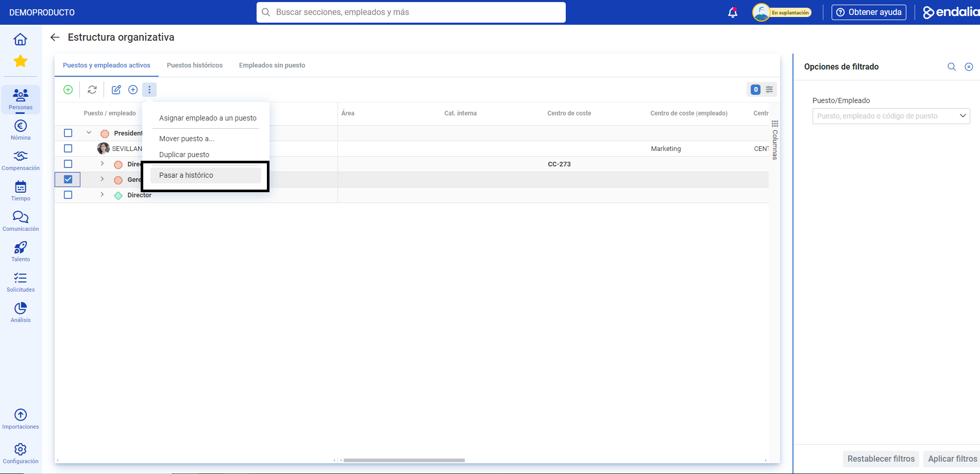
Task: Check the Dire row checkbox
Action: click(68, 164)
